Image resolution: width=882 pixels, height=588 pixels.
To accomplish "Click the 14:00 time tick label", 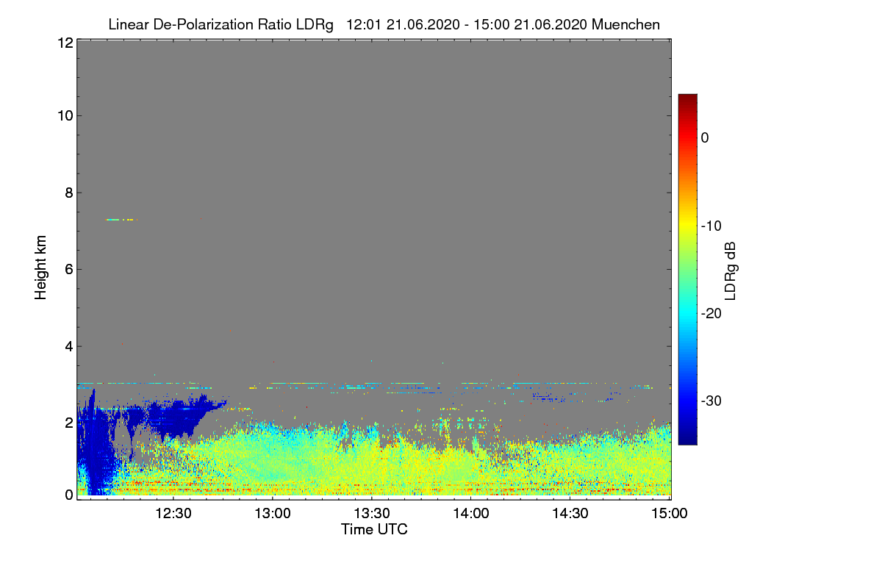I will pos(471,513).
